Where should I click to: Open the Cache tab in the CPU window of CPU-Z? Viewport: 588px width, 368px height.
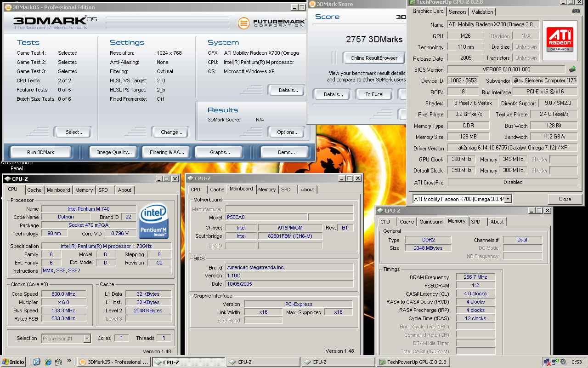pos(34,190)
